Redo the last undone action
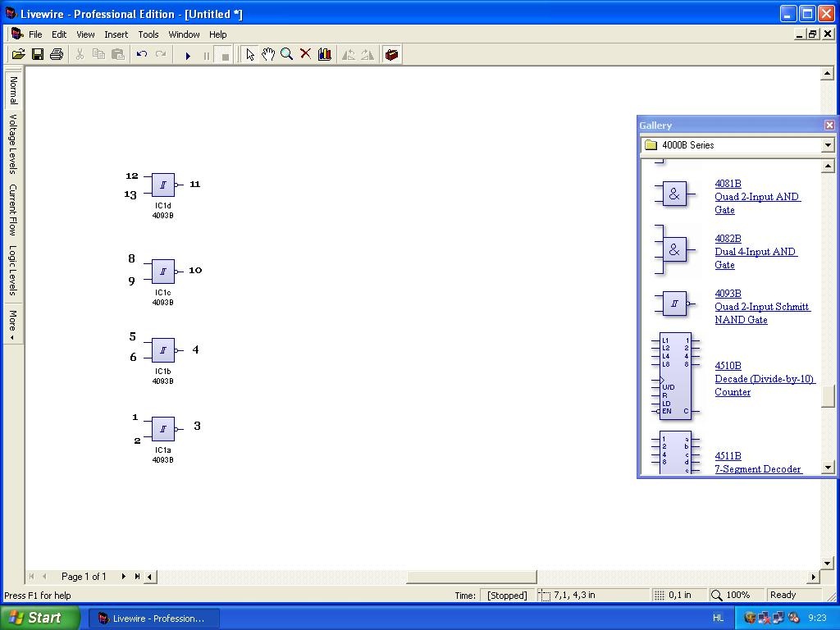This screenshot has width=840, height=630. [160, 54]
